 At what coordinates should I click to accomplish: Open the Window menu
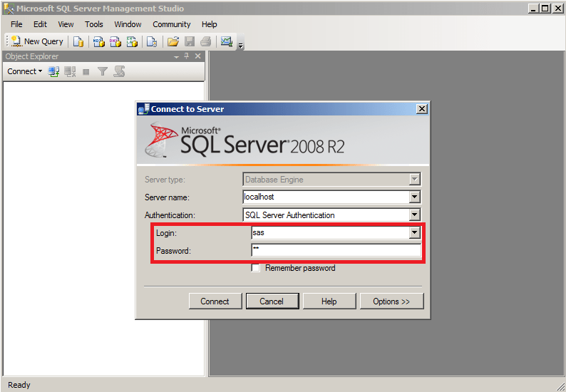(x=128, y=24)
